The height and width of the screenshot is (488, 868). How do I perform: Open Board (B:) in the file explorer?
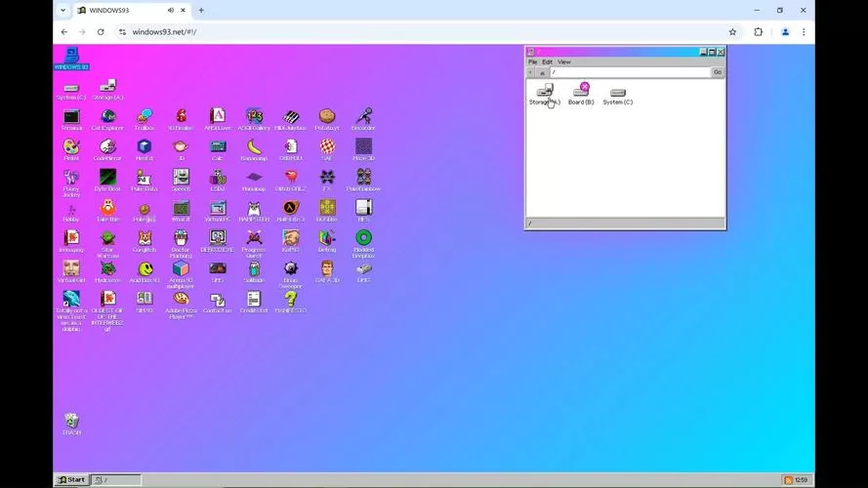(x=581, y=94)
